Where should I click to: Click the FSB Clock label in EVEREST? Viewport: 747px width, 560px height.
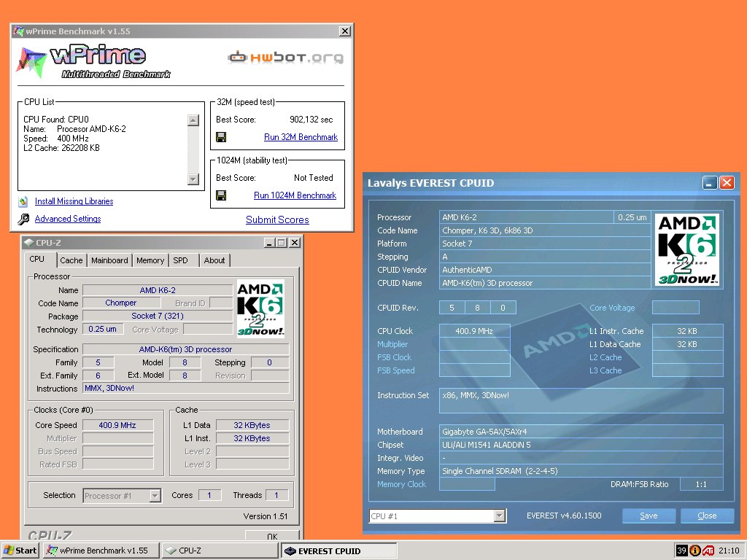394,357
